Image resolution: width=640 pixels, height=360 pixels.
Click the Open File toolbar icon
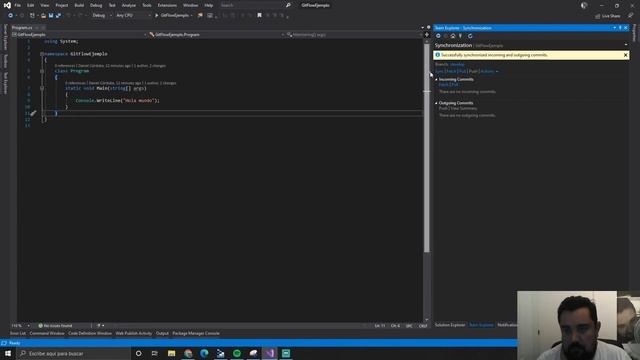click(43, 16)
